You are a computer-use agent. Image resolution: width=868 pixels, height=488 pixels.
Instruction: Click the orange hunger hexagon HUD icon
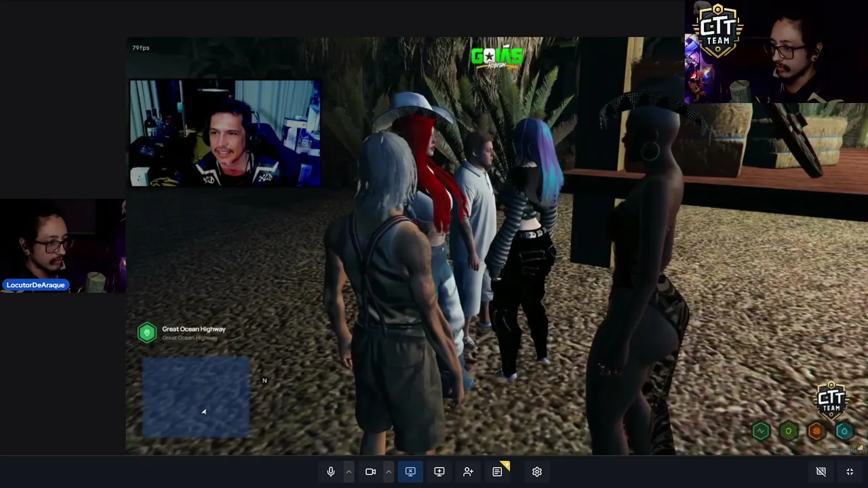pyautogui.click(x=816, y=431)
